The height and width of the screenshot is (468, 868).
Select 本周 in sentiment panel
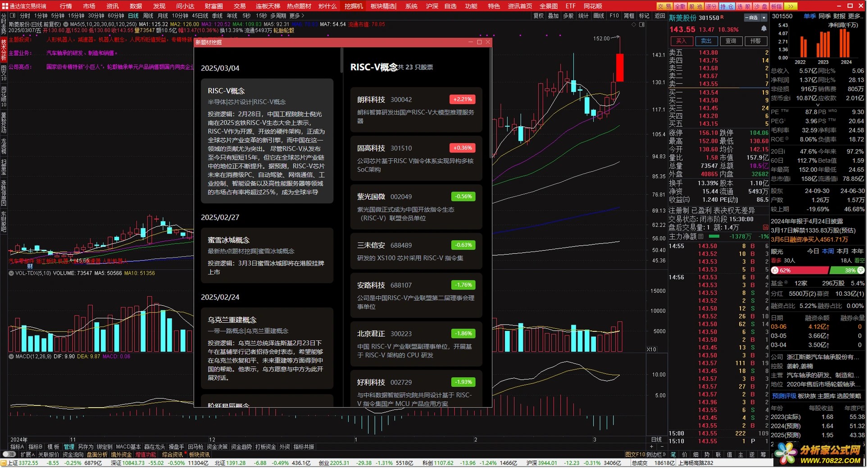point(828,251)
